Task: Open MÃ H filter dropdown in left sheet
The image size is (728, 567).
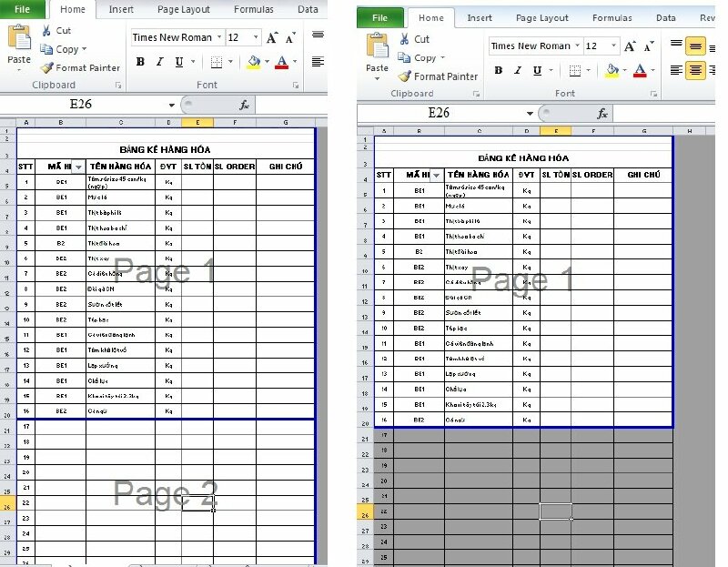Action: coord(78,167)
